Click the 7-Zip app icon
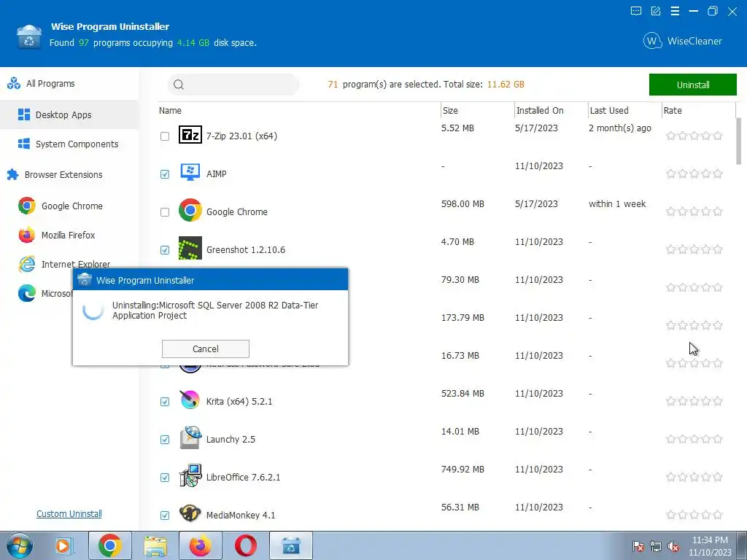The image size is (747, 560). click(190, 135)
